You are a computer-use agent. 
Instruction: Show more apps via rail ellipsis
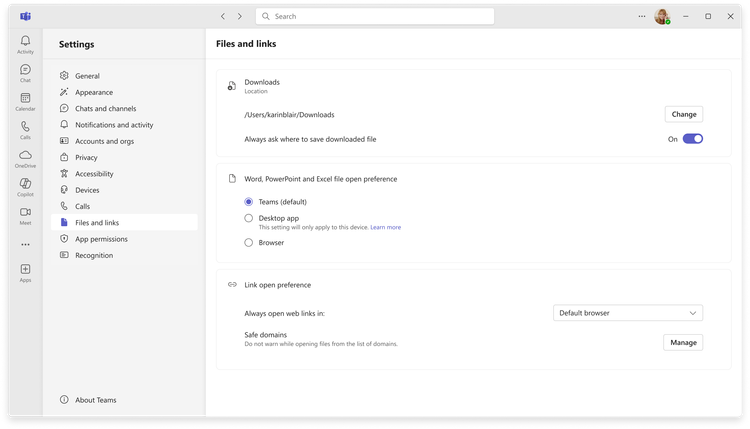[25, 244]
